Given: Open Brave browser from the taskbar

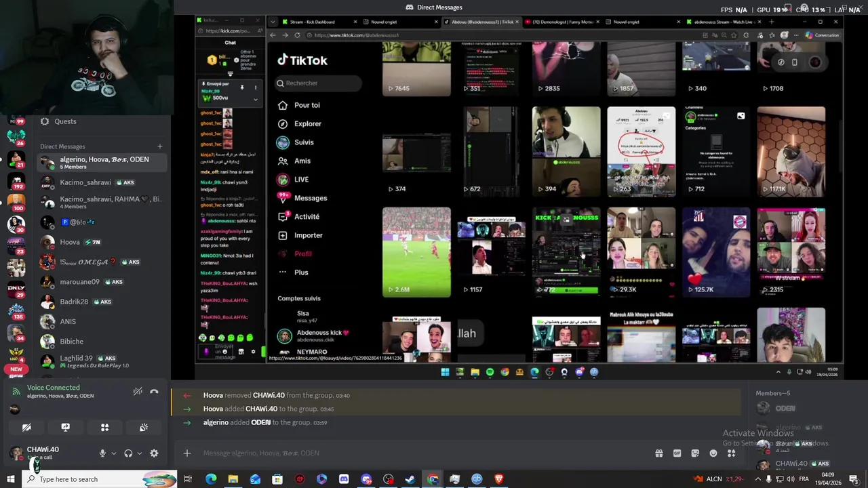Looking at the screenshot, I should click(499, 479).
